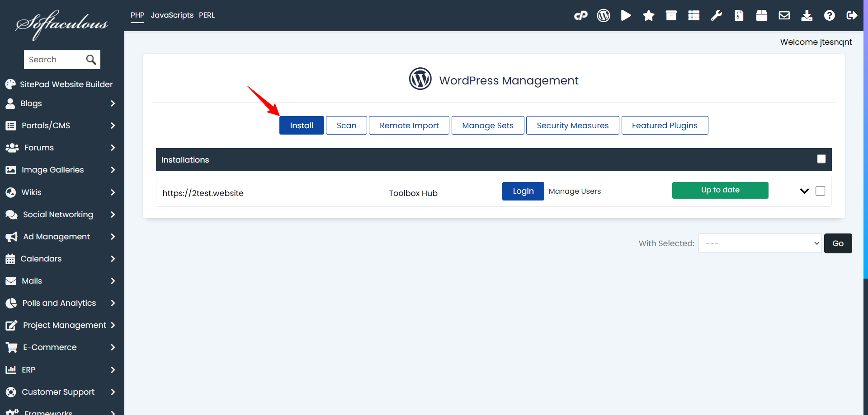
Task: Open the demos play icon
Action: click(x=626, y=16)
